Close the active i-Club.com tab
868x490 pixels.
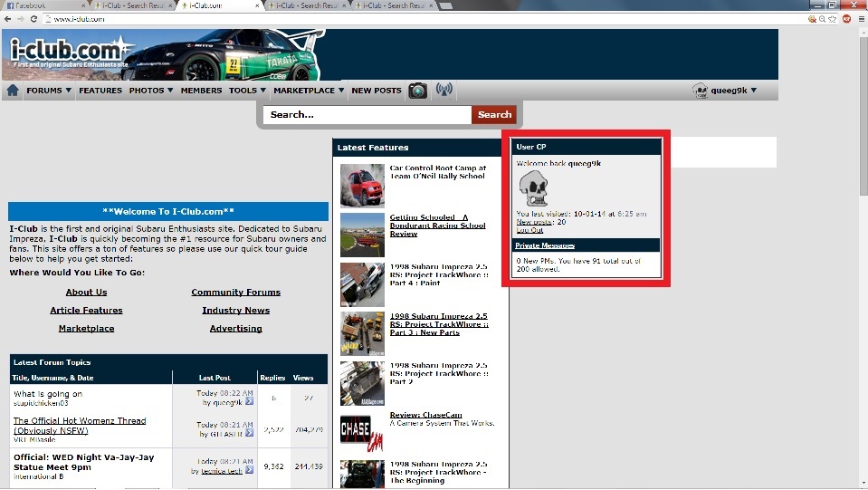coord(257,5)
